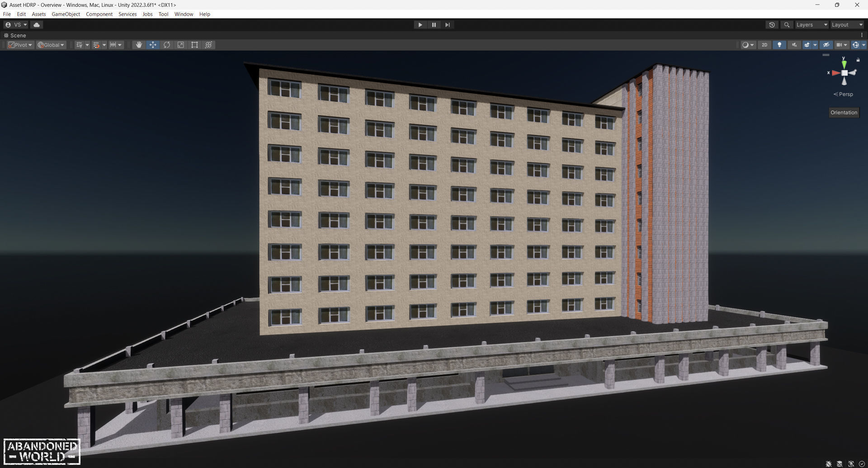Open the Layout dropdown
Viewport: 868px width, 468px height.
(847, 25)
